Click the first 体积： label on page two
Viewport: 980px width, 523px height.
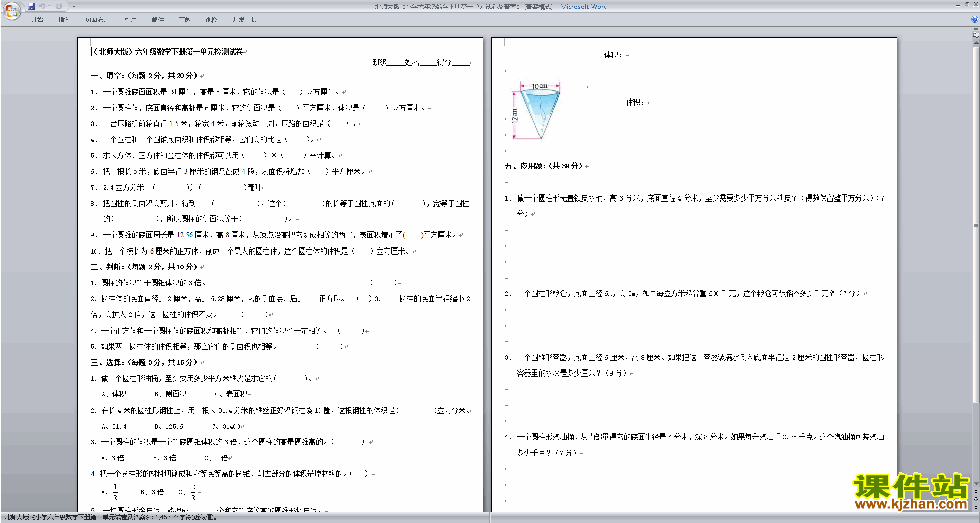click(614, 55)
